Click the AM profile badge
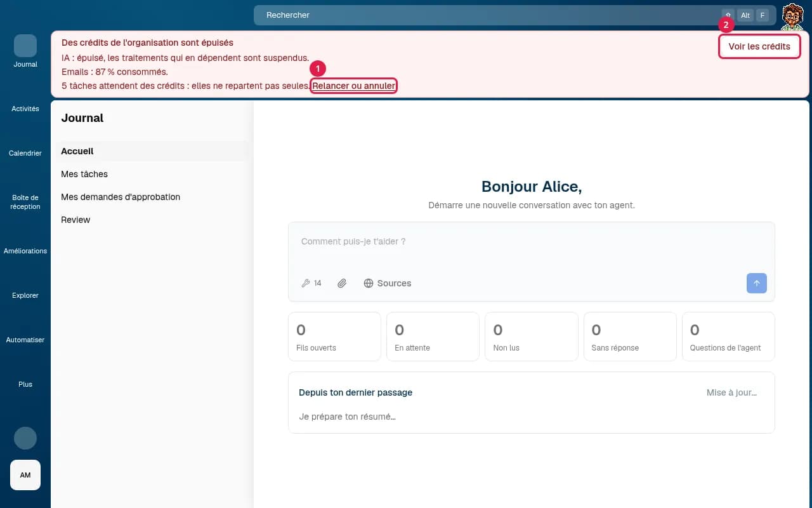This screenshot has height=508, width=812. tap(25, 475)
